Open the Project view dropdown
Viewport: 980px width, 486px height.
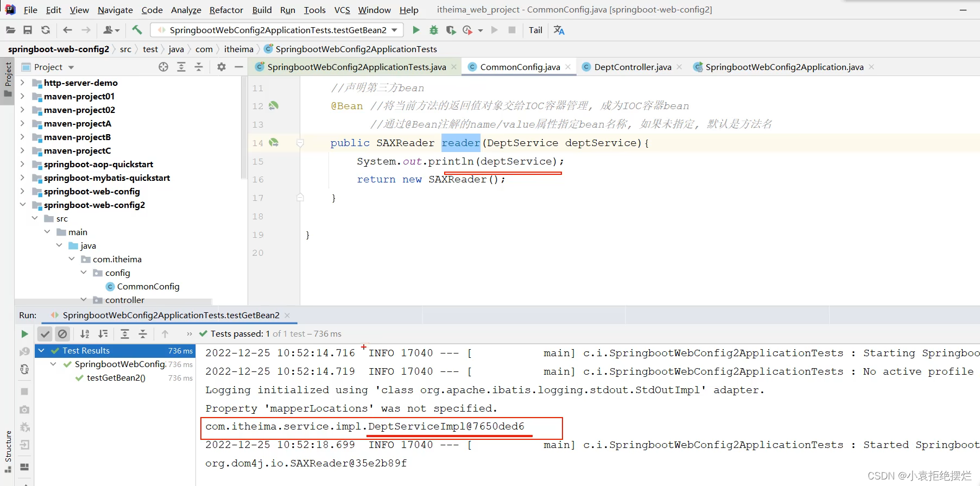tap(71, 67)
